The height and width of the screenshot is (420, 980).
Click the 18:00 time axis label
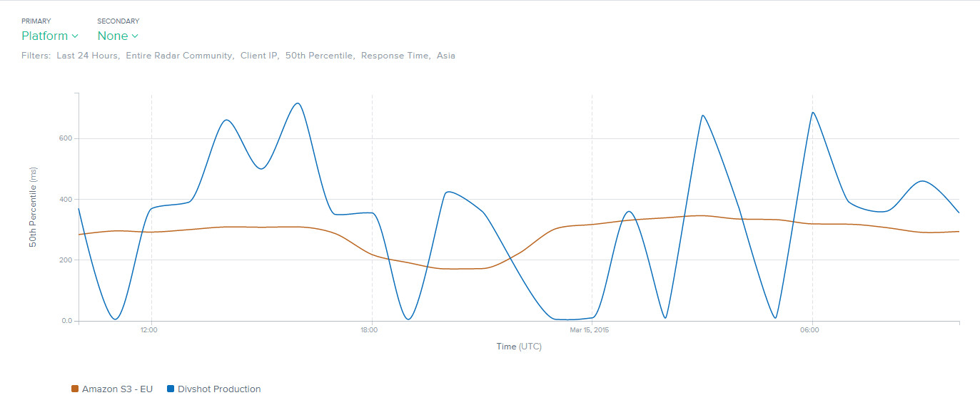[x=369, y=330]
